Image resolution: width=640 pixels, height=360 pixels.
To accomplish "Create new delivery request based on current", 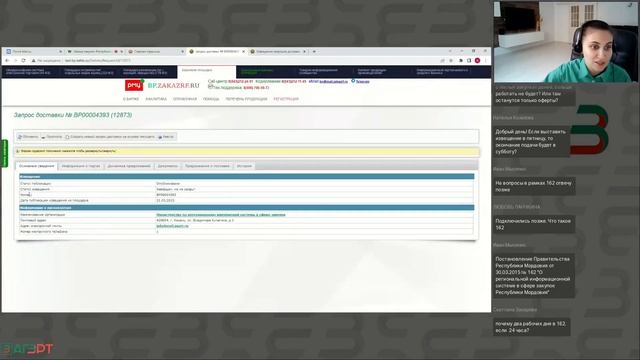I will (110, 137).
